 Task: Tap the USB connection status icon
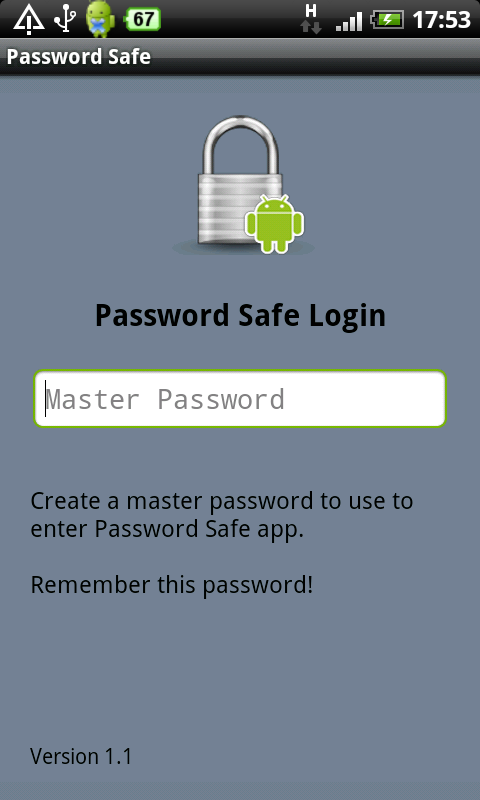[x=65, y=19]
